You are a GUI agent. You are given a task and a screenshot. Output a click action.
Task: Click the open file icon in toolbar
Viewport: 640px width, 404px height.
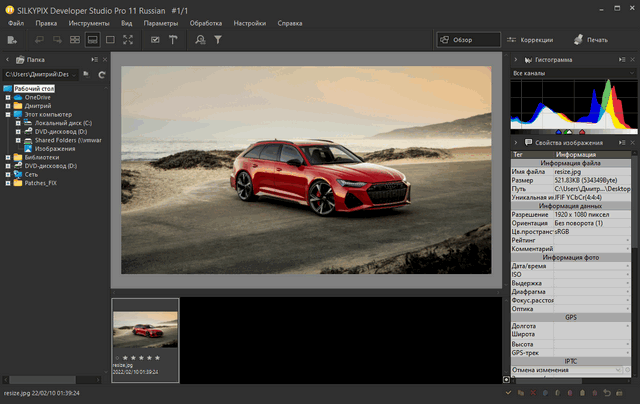click(x=12, y=40)
